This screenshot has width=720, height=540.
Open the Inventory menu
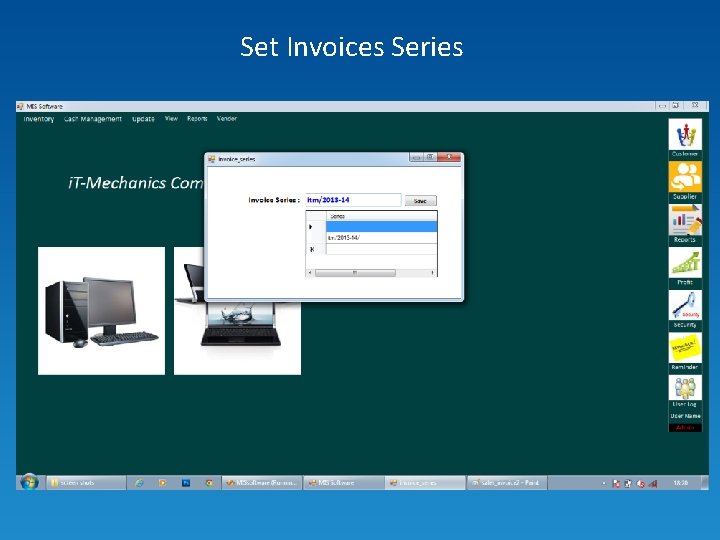tap(39, 119)
